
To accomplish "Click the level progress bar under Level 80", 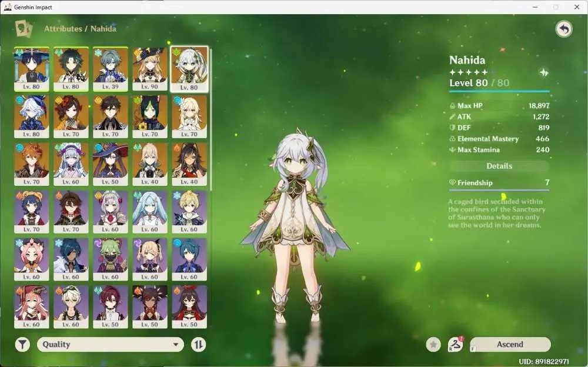I will click(x=499, y=91).
